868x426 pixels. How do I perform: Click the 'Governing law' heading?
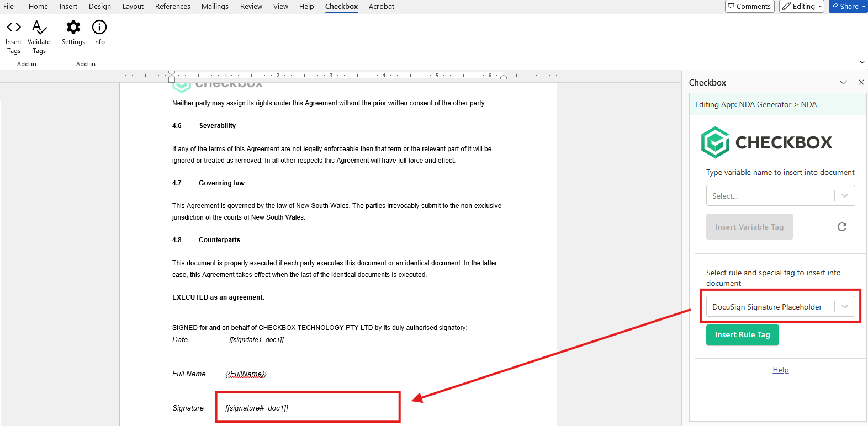click(221, 183)
